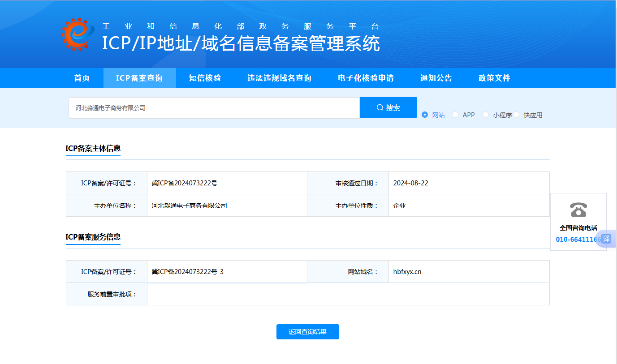Open 政策文件 tab
The height and width of the screenshot is (364, 617).
(x=494, y=78)
